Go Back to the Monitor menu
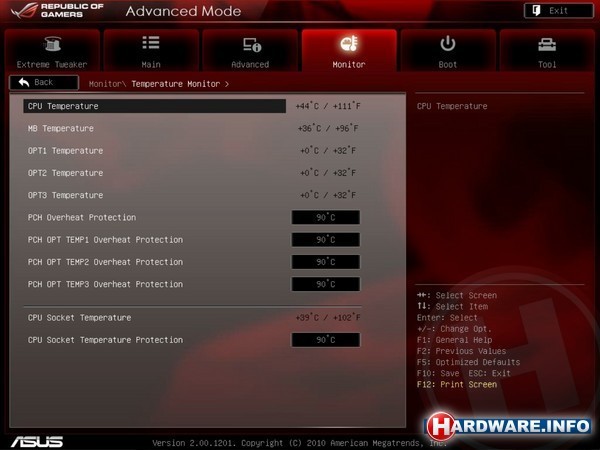Image resolution: width=600 pixels, height=450 pixels. 44,82
